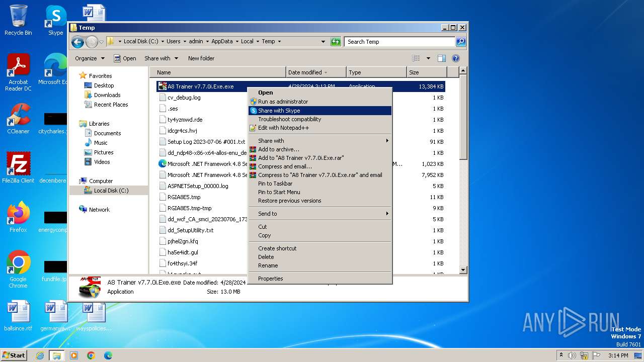644x362 pixels.
Task: Open wayspolicies document on desktop
Action: (x=94, y=316)
